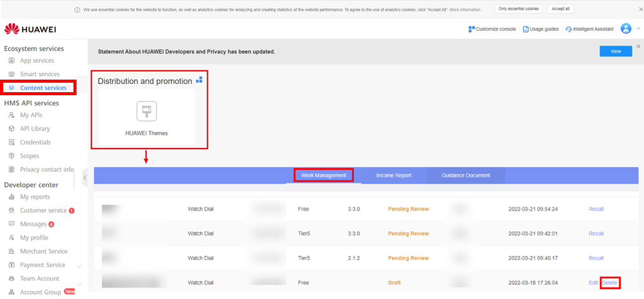Recall the 09:54:24 pending review submission
This screenshot has width=644, height=299.
(x=596, y=209)
